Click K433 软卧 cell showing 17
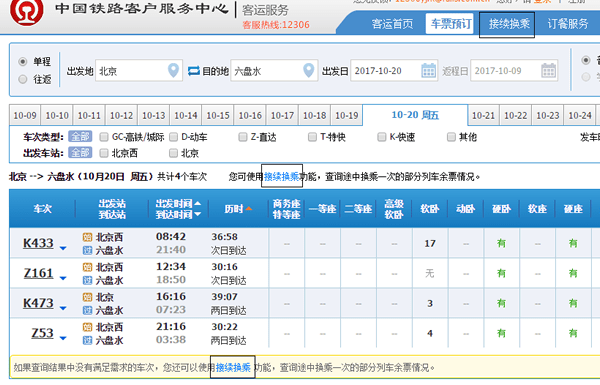This screenshot has width=600, height=385. pyautogui.click(x=430, y=243)
